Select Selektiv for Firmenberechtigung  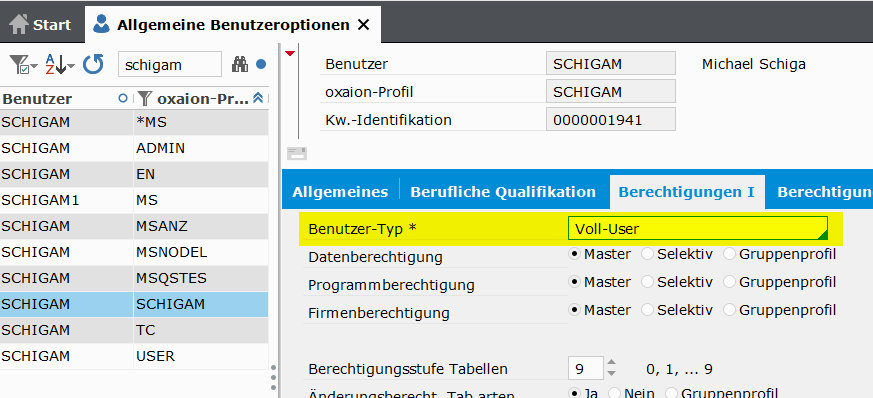click(x=647, y=309)
